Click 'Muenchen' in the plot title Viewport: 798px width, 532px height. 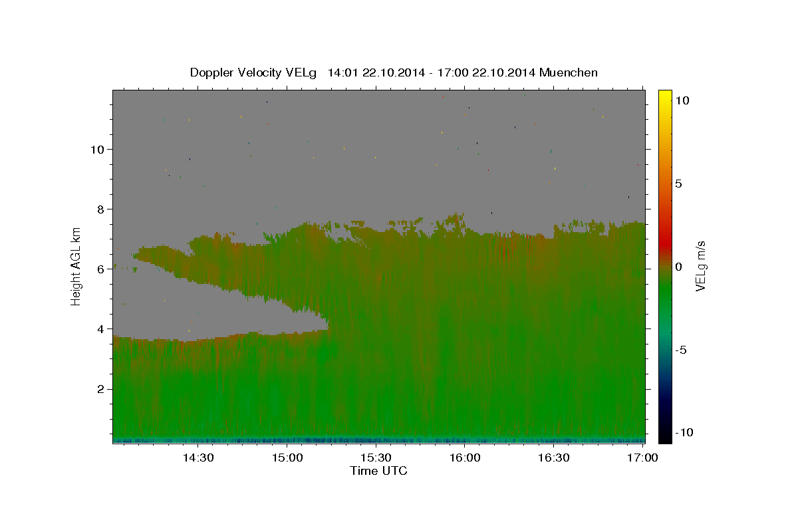(569, 72)
